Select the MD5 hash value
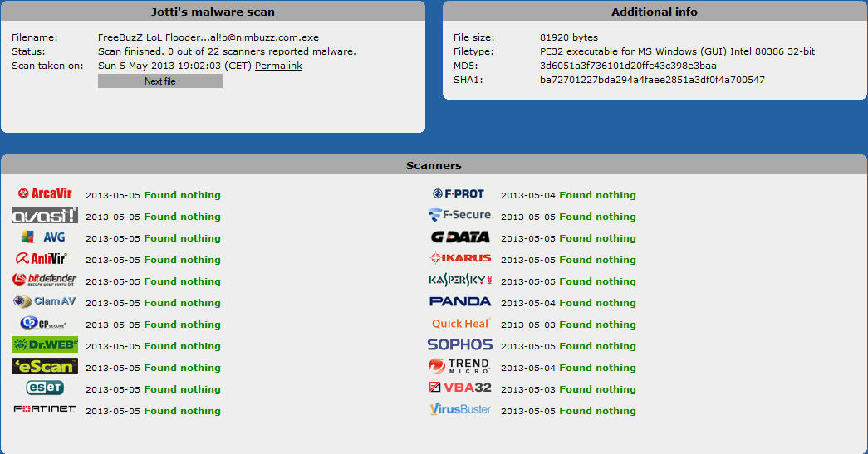 tap(628, 66)
